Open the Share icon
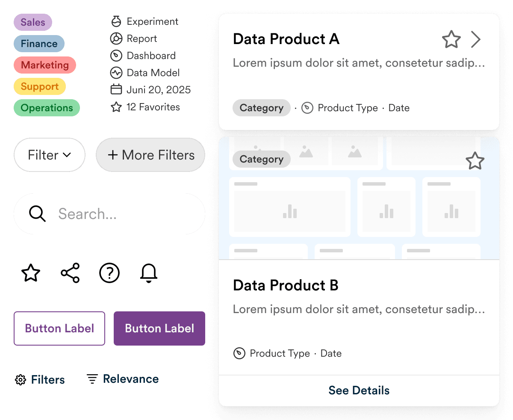This screenshot has height=420, width=513. 70,273
